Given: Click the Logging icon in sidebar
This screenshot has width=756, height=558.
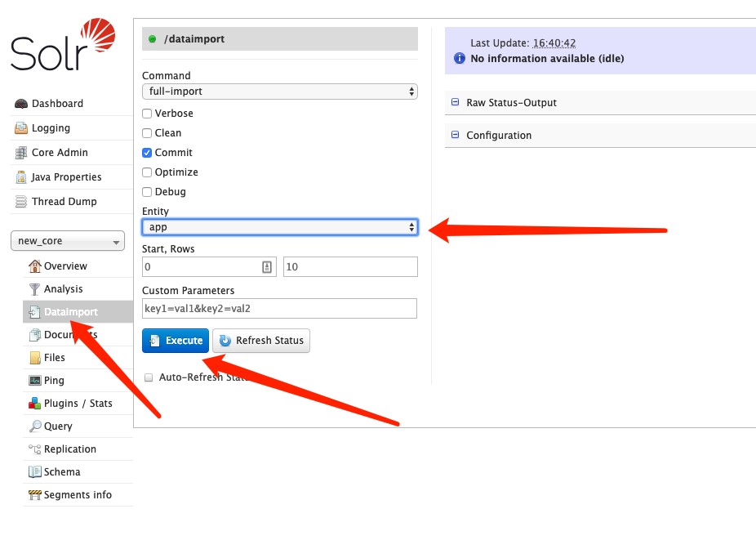Looking at the screenshot, I should pos(21,128).
